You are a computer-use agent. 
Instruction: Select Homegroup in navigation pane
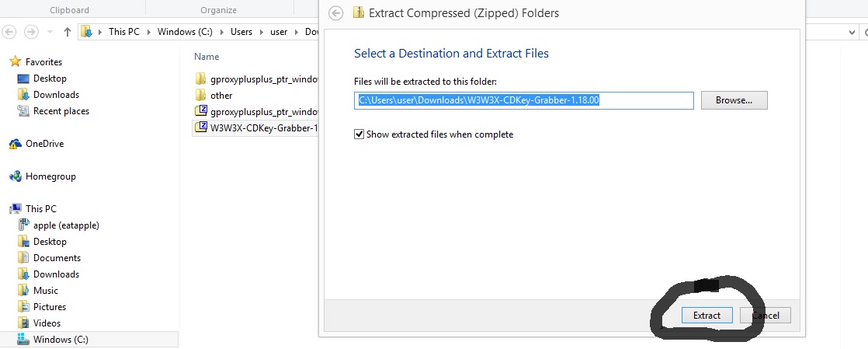tap(50, 176)
